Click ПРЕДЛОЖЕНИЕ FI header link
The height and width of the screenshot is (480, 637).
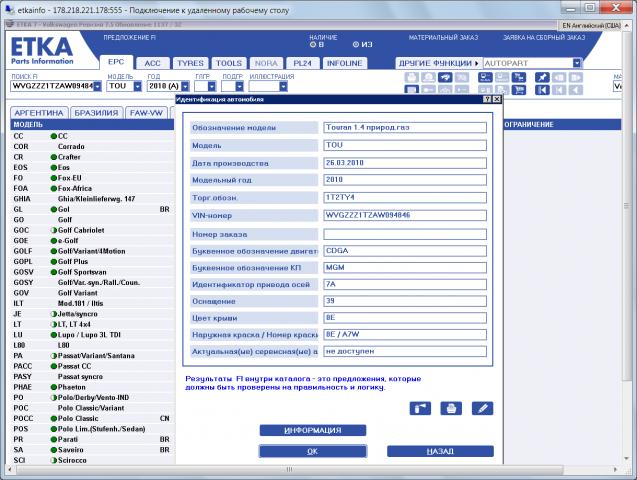[x=130, y=37]
